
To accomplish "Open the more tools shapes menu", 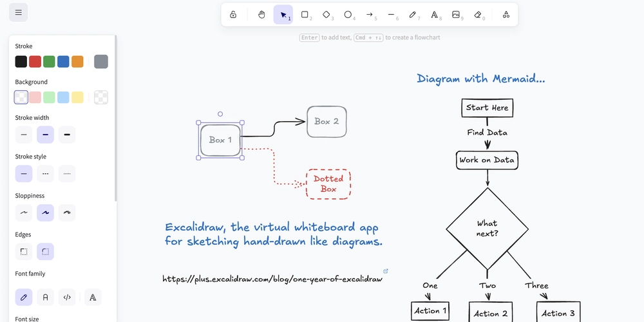I will coord(506,14).
